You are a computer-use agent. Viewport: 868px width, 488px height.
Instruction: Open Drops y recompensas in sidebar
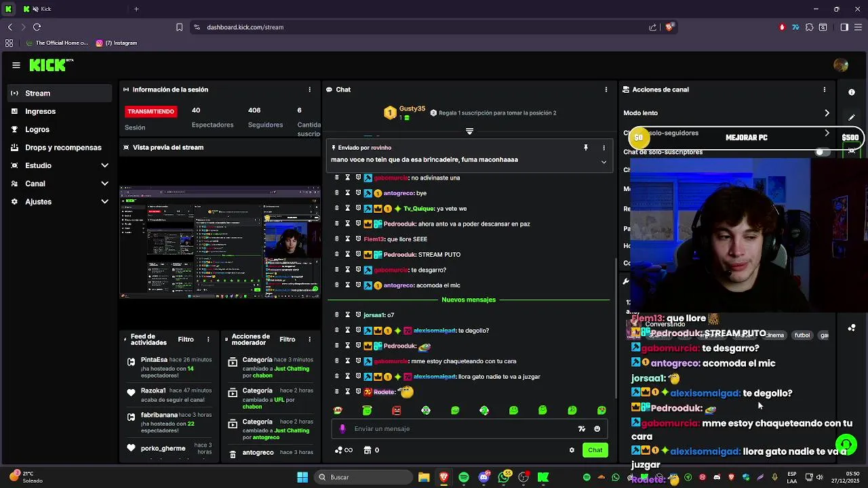(60, 147)
